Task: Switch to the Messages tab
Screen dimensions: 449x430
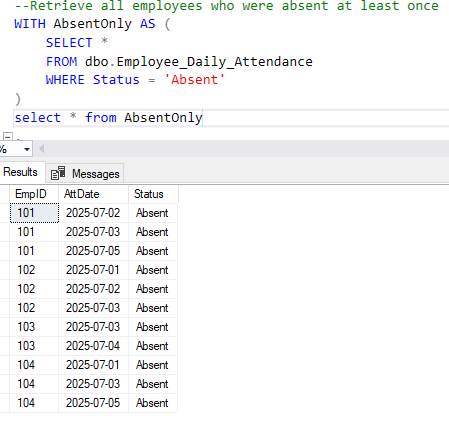Action: pyautogui.click(x=85, y=173)
